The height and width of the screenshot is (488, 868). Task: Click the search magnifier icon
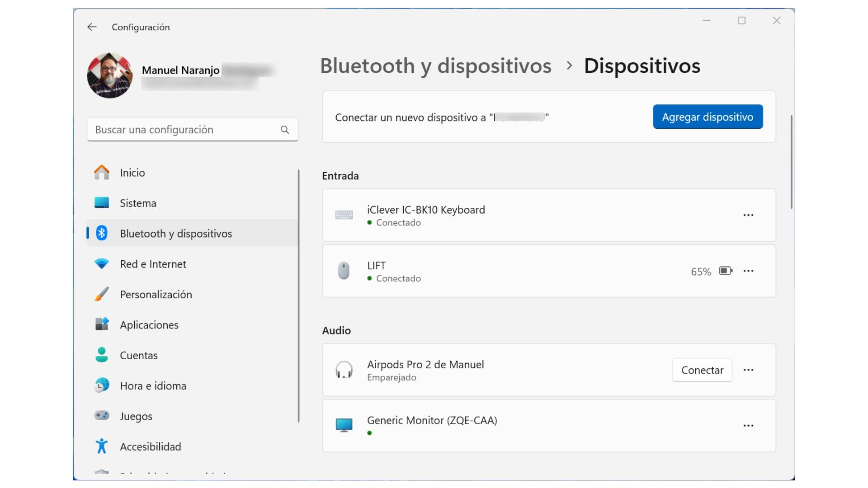[285, 130]
